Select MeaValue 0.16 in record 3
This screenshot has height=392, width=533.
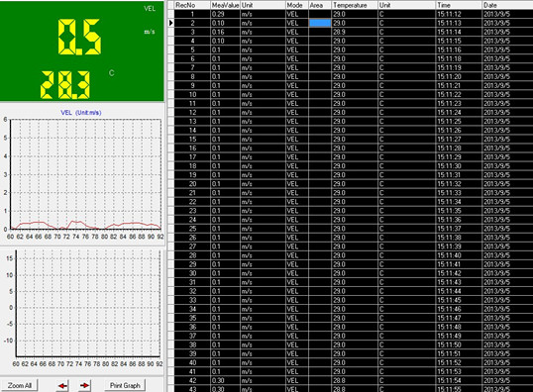pos(225,32)
